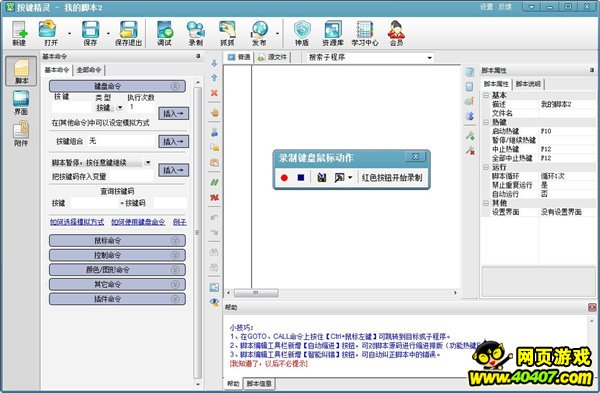Screen dimensions: 600x393
Task: Switch to the 源文件 tab
Action: tap(273, 57)
